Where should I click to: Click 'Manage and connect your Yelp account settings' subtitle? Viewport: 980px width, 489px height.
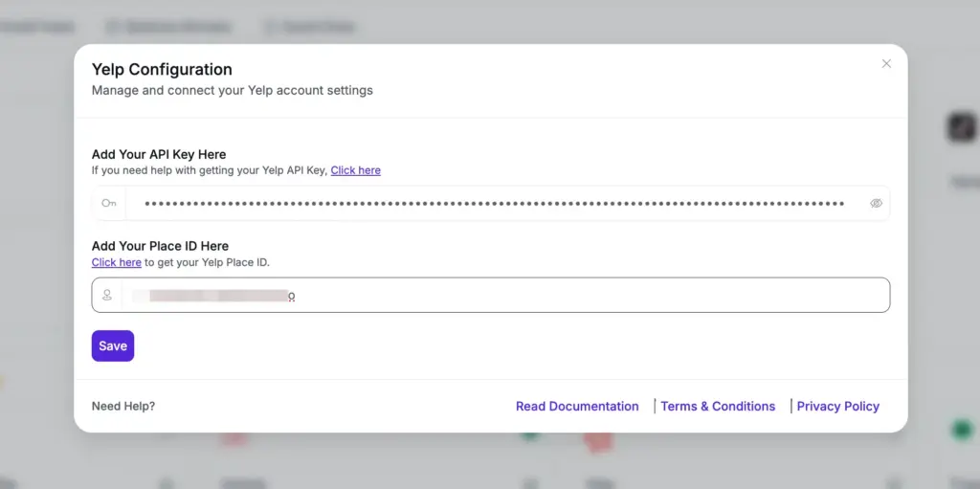coord(233,91)
